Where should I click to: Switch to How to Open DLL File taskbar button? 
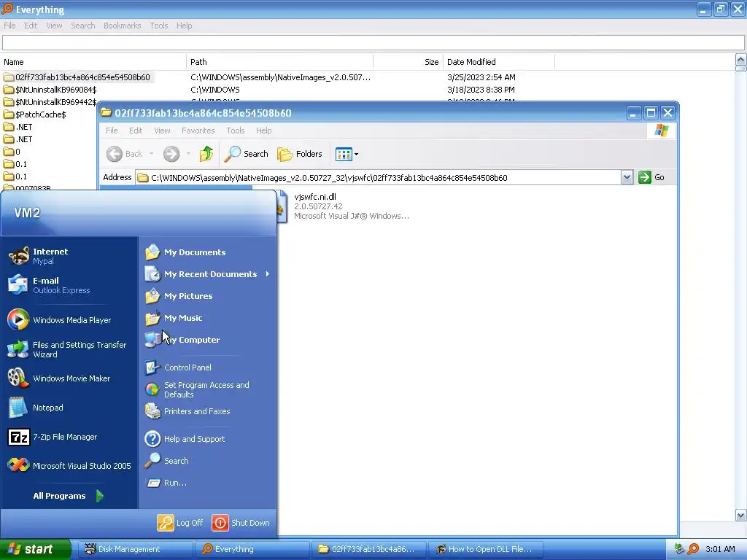pos(485,549)
